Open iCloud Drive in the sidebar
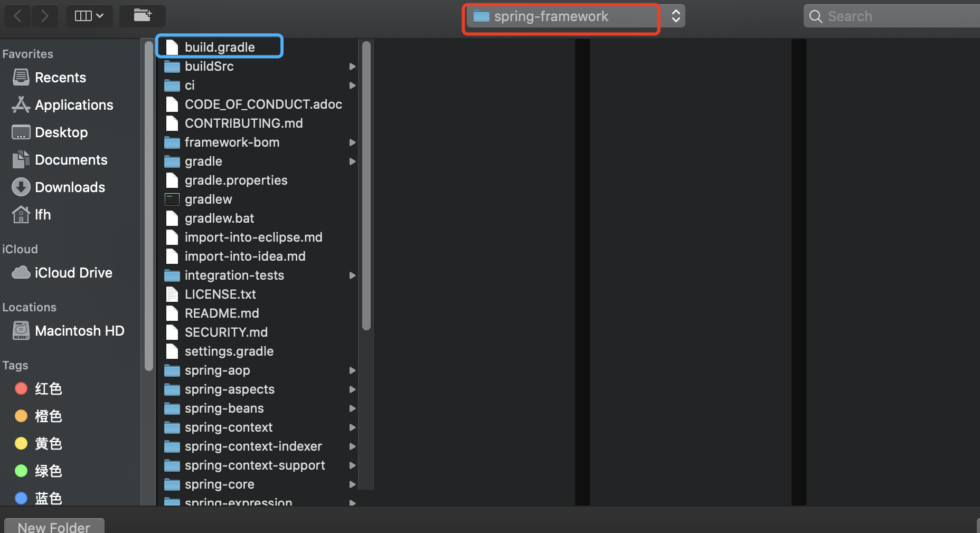The width and height of the screenshot is (980, 533). [x=62, y=273]
